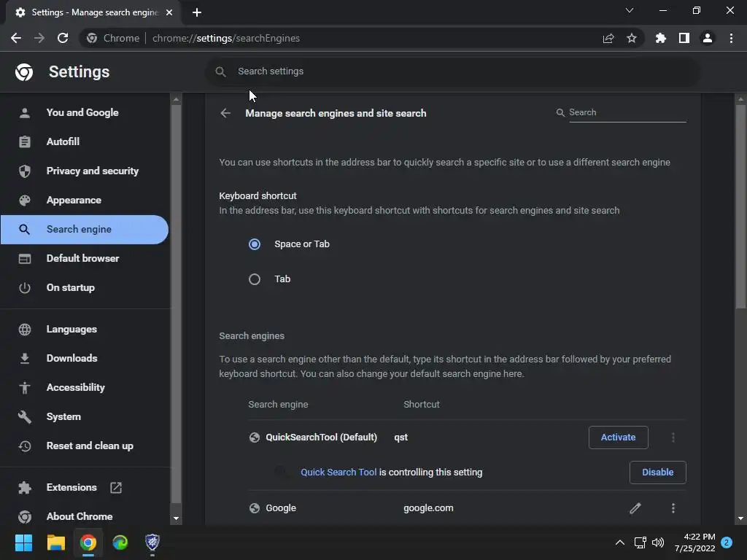
Task: Click the QuickSearchTool row globe icon
Action: [x=255, y=437]
